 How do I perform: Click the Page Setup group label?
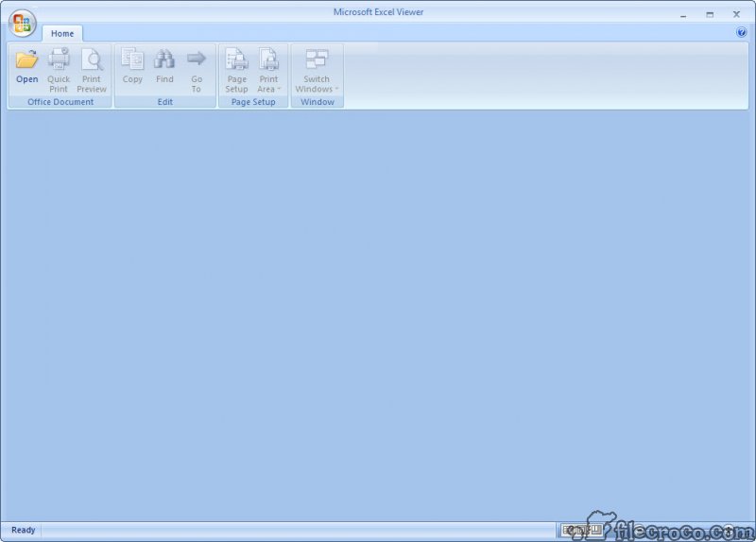tap(253, 102)
